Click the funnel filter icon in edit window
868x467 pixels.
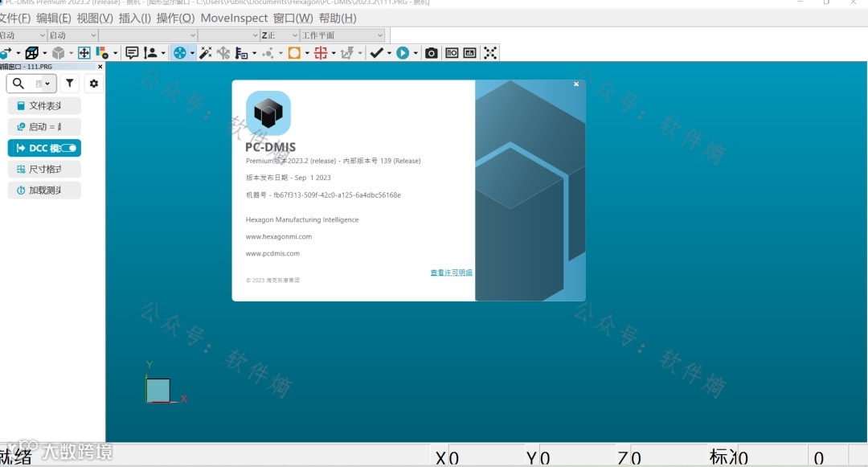point(70,84)
